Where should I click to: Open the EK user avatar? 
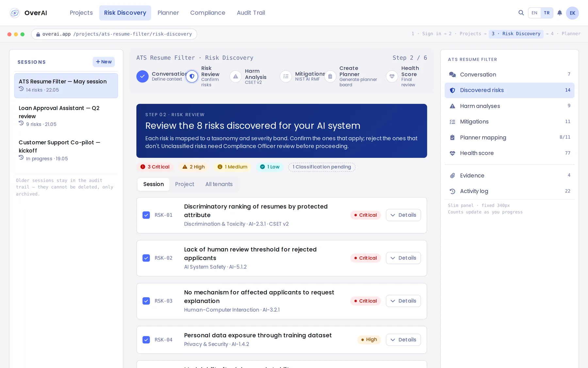pos(572,13)
